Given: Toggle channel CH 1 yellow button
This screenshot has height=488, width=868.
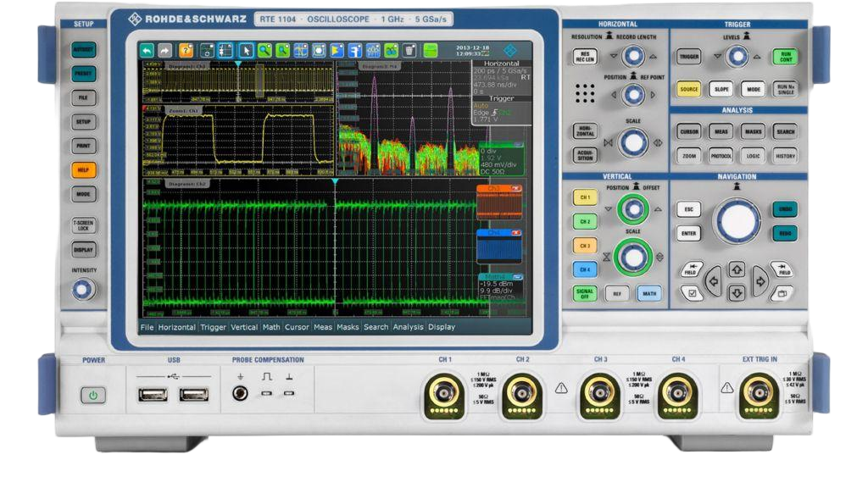Looking at the screenshot, I should (x=585, y=197).
